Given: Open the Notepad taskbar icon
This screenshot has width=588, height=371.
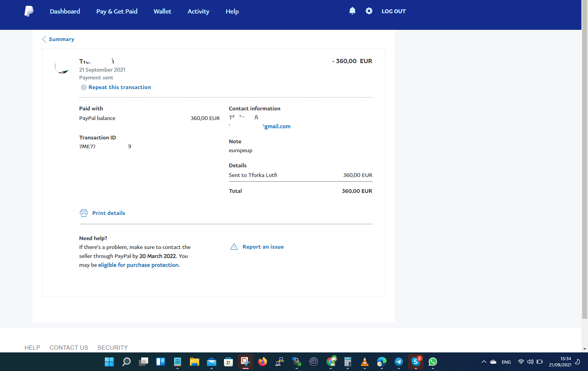Looking at the screenshot, I should (178, 362).
